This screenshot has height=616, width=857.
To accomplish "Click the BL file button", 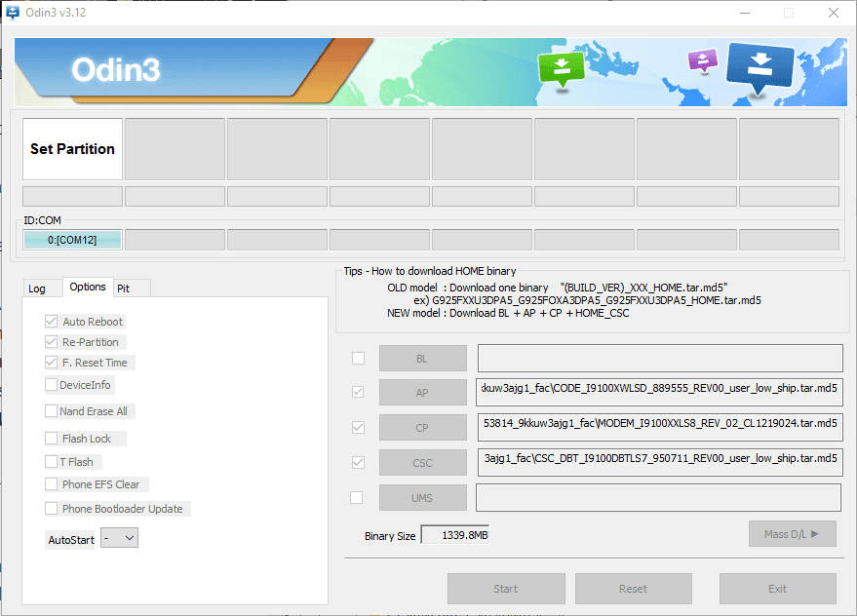I will (x=423, y=359).
